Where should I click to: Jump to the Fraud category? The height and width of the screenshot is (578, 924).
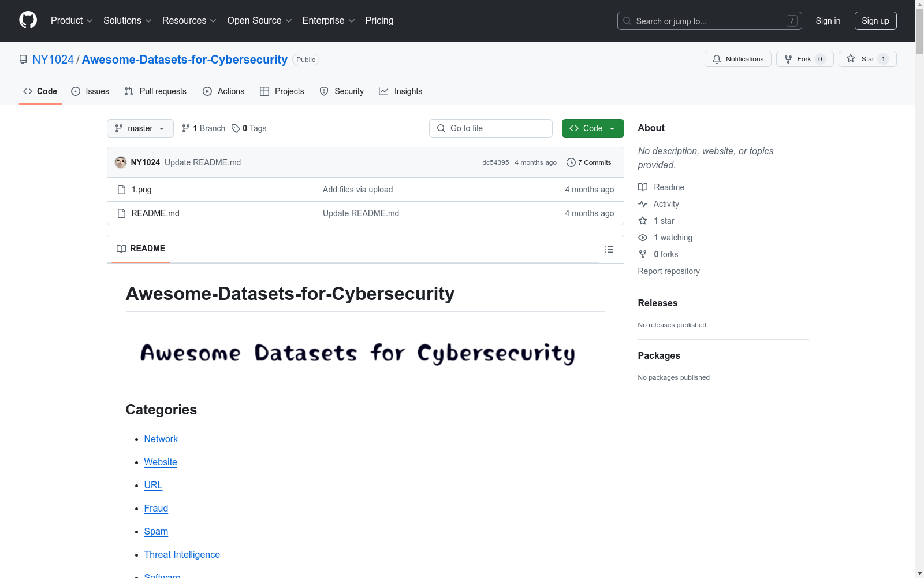click(156, 509)
